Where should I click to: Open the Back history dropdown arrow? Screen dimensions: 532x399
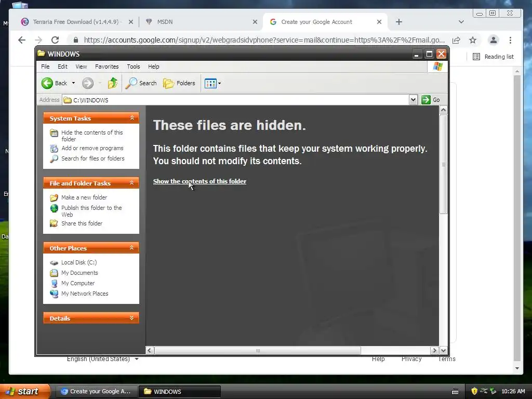tap(73, 83)
